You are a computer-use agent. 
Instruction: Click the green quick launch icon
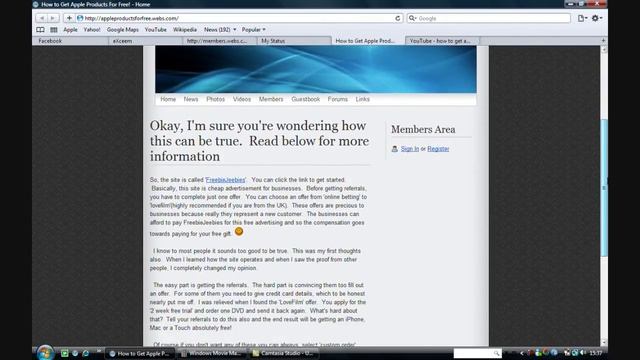[x=64, y=353]
